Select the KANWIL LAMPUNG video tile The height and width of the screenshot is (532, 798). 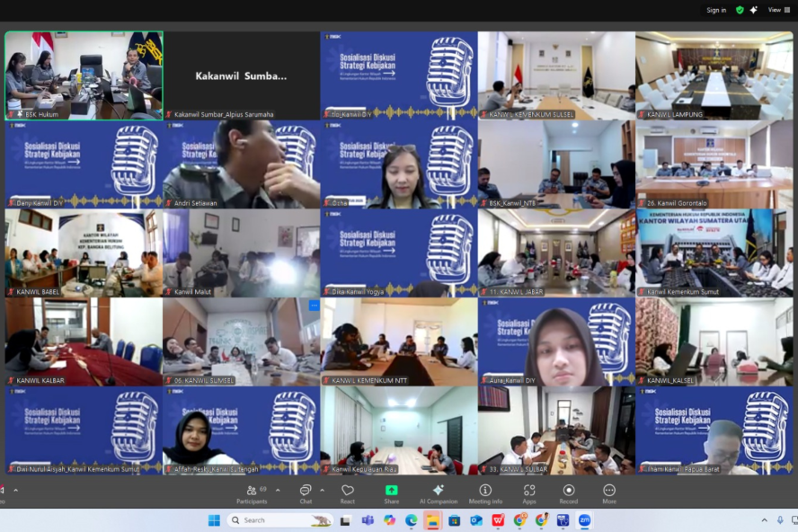[714, 75]
